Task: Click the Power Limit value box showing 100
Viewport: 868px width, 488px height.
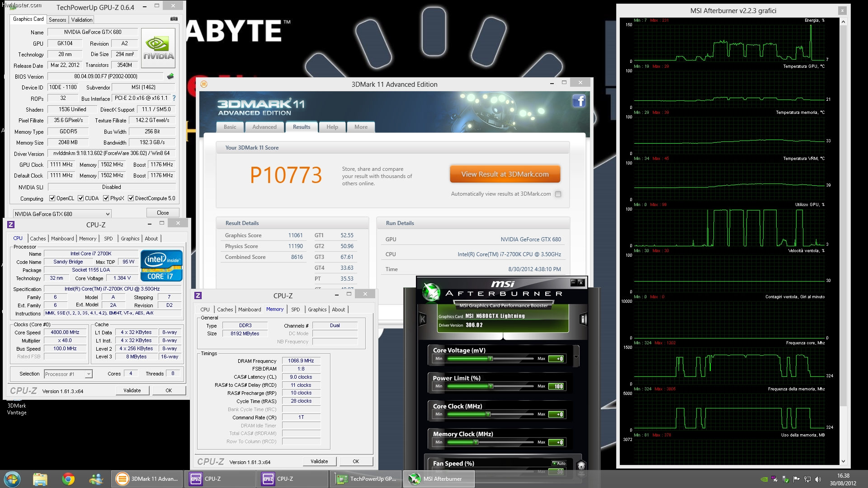Action: point(556,386)
